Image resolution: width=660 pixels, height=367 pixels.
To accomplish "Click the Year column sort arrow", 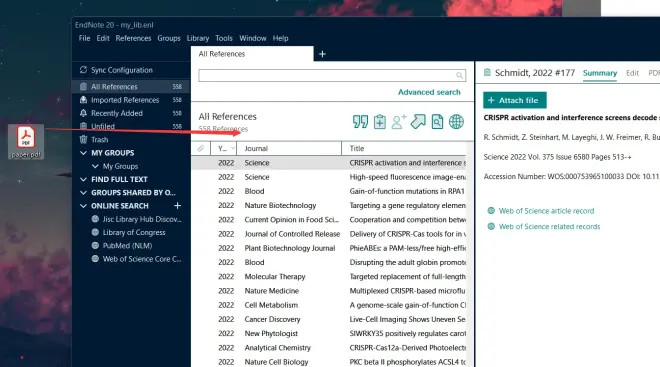I will click(232, 148).
